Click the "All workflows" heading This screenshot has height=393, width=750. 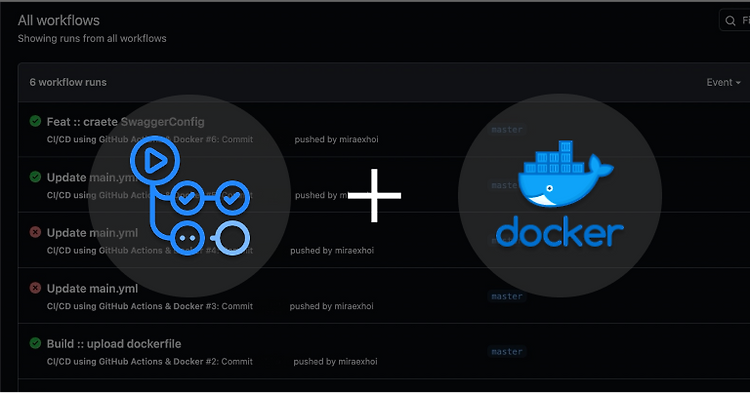point(59,21)
